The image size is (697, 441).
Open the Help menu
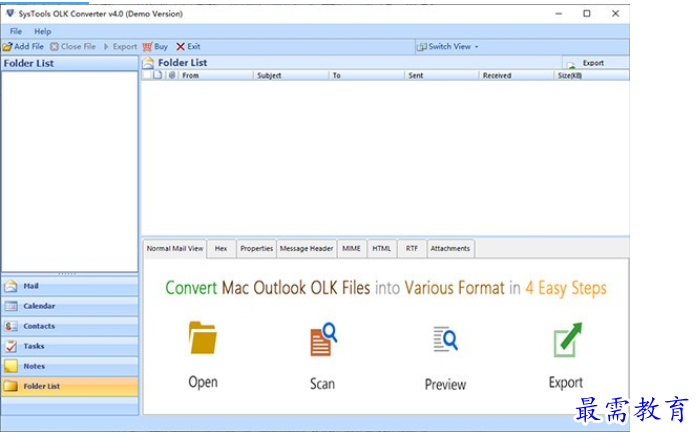coord(43,31)
